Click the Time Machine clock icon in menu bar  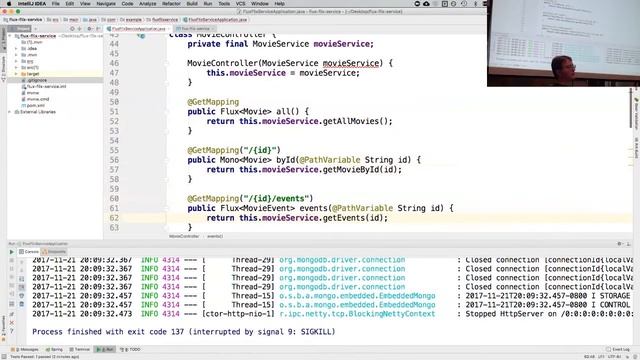pos(464,4)
